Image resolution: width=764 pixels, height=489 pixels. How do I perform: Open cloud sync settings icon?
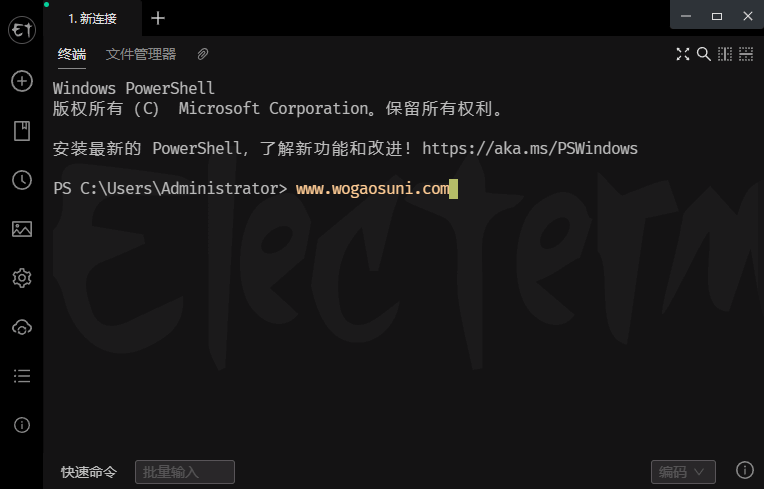tap(22, 327)
